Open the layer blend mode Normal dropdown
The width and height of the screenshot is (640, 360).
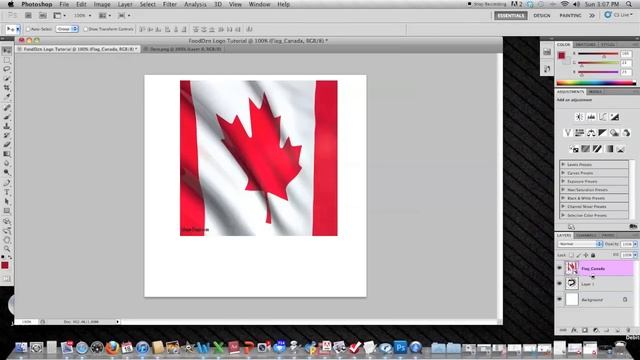(580, 244)
